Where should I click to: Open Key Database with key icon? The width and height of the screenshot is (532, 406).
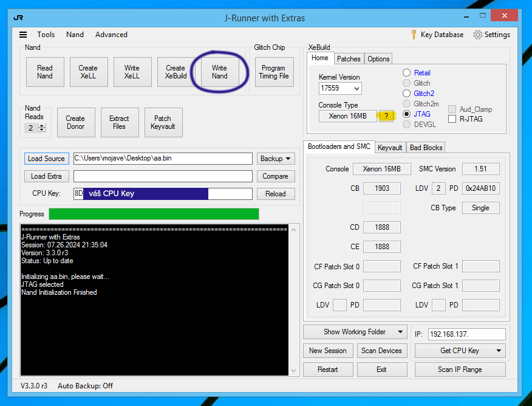point(437,35)
